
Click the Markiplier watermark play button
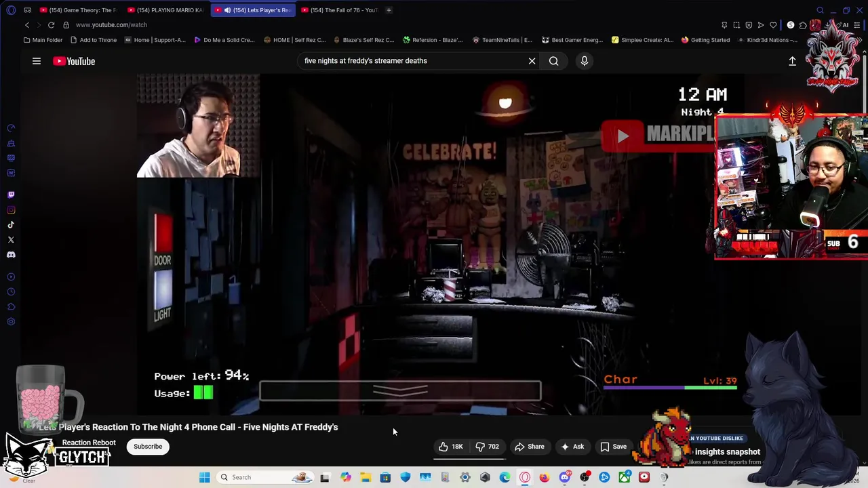tap(623, 136)
